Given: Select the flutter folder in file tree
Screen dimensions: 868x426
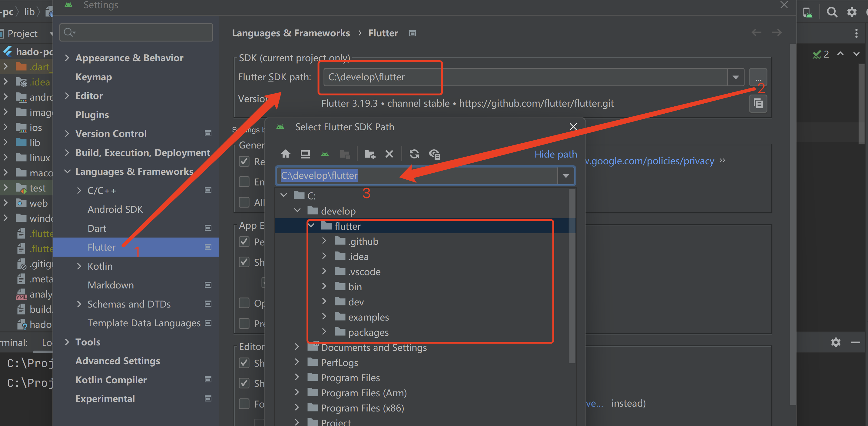Looking at the screenshot, I should pos(348,226).
